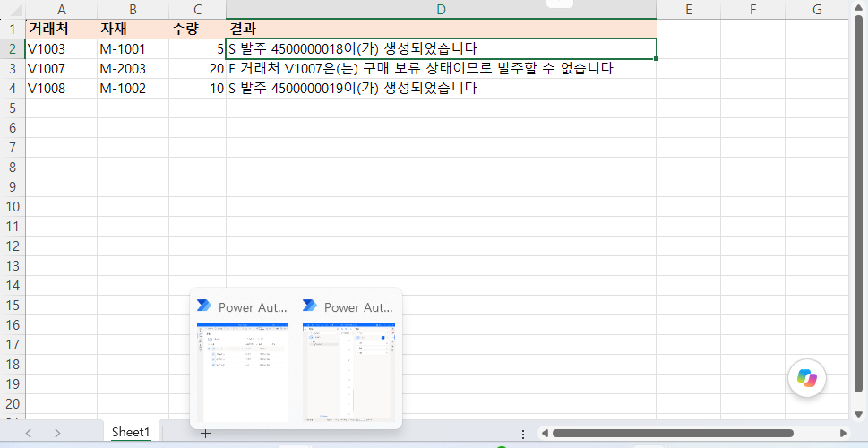Click vertical scrollbar up arrow
Viewport: 868px width, 448px height.
coord(858,8)
